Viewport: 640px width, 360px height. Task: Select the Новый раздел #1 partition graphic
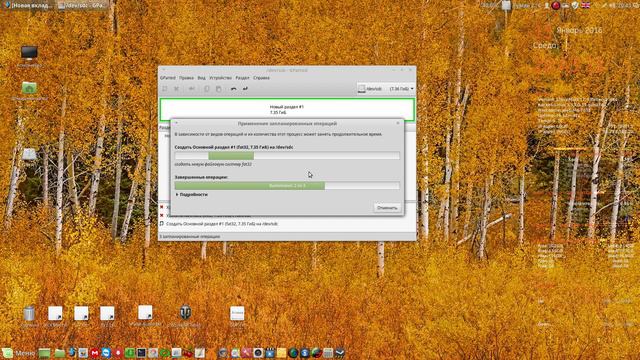(x=287, y=109)
